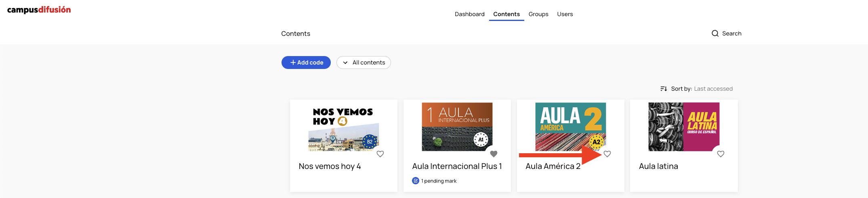Click the campusdifusión logo
The width and height of the screenshot is (868, 198).
[x=39, y=10]
